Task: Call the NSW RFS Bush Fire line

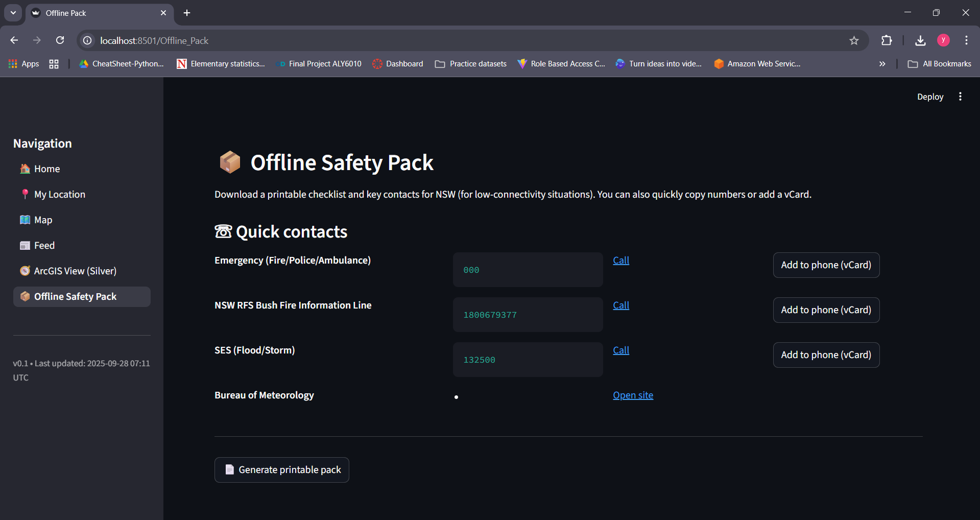Action: coord(621,305)
